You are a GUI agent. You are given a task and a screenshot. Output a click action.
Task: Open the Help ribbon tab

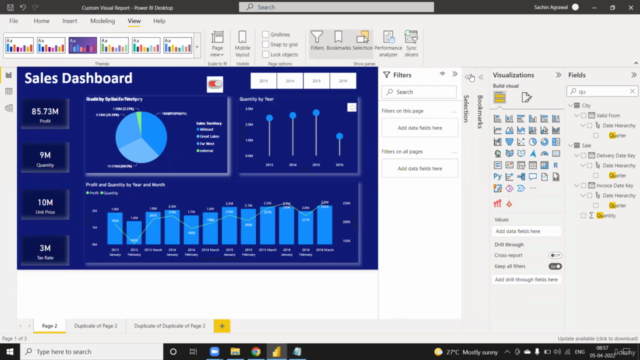[159, 21]
